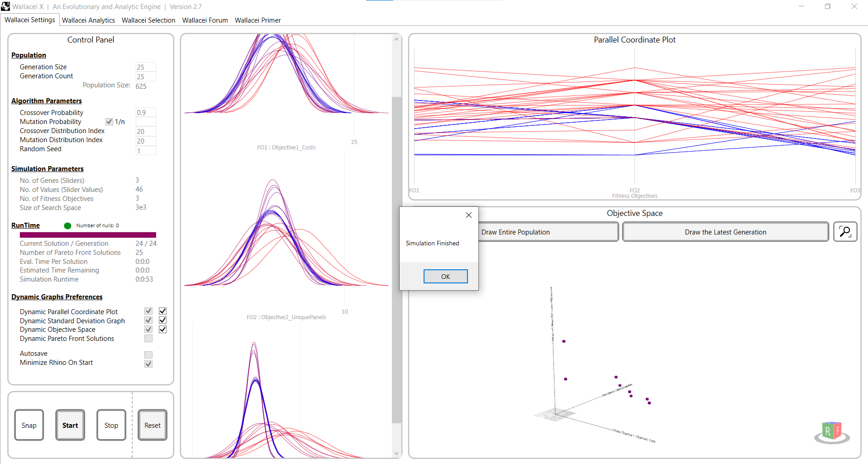Uncheck Minimize Rhino On Start
This screenshot has height=464, width=868.
pos(148,364)
